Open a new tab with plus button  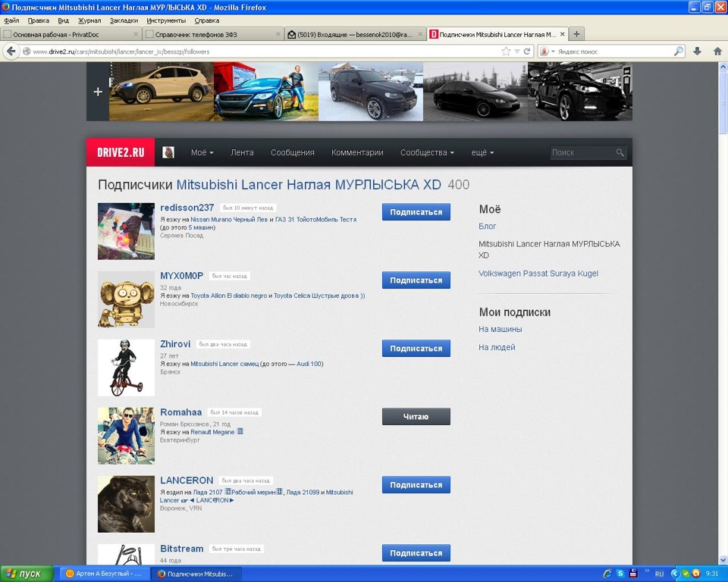[576, 34]
